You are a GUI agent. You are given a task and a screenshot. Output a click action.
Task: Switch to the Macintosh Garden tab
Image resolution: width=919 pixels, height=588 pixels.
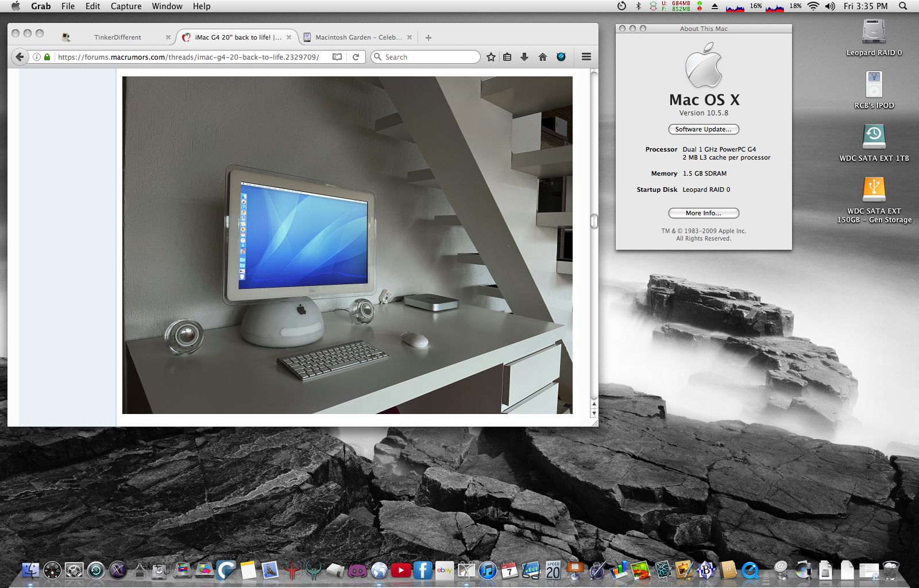pos(358,37)
